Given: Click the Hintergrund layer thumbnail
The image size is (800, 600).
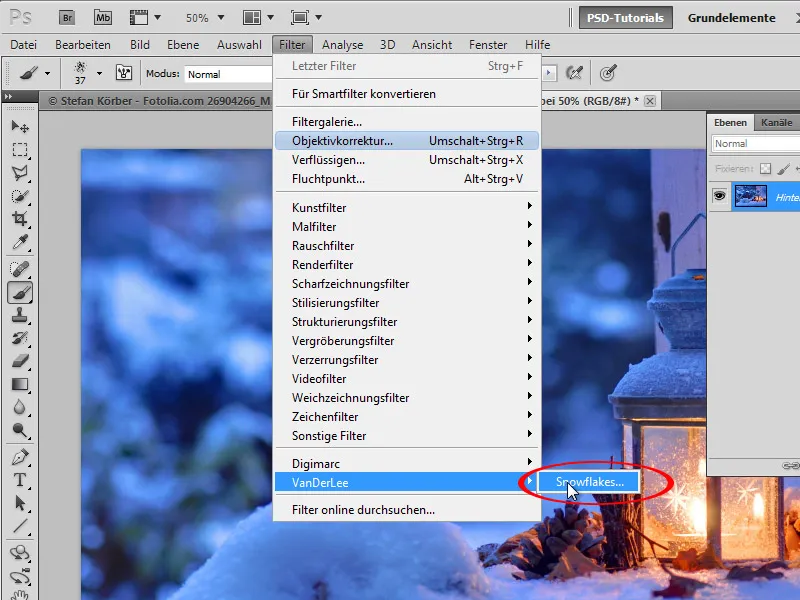Looking at the screenshot, I should [x=751, y=196].
